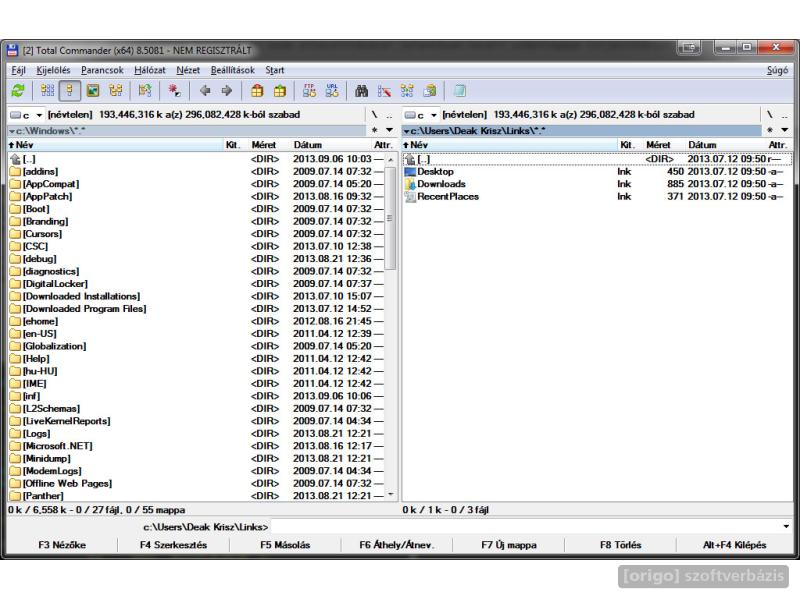Screen dimensions: 800x600
Task: Open left panel directory history arrow
Action: (389, 131)
